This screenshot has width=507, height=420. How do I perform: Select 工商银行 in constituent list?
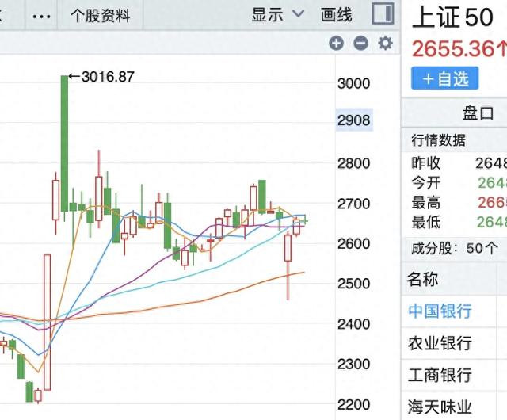440,375
